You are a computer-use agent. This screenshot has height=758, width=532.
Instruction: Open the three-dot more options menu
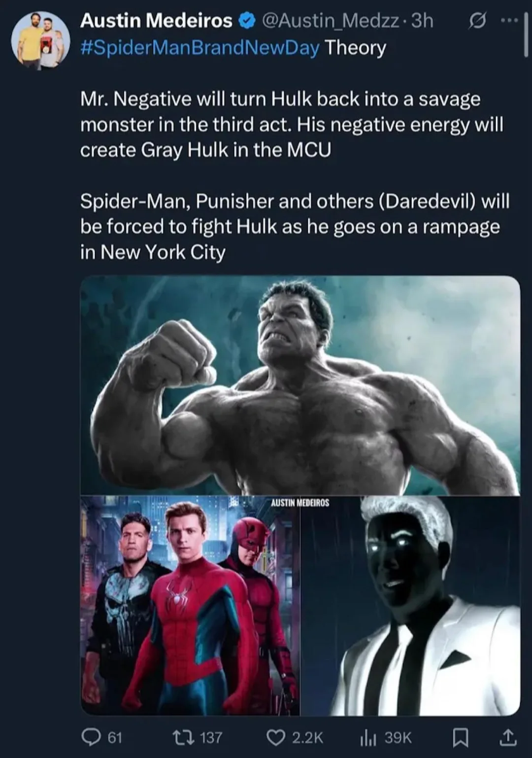tap(507, 21)
